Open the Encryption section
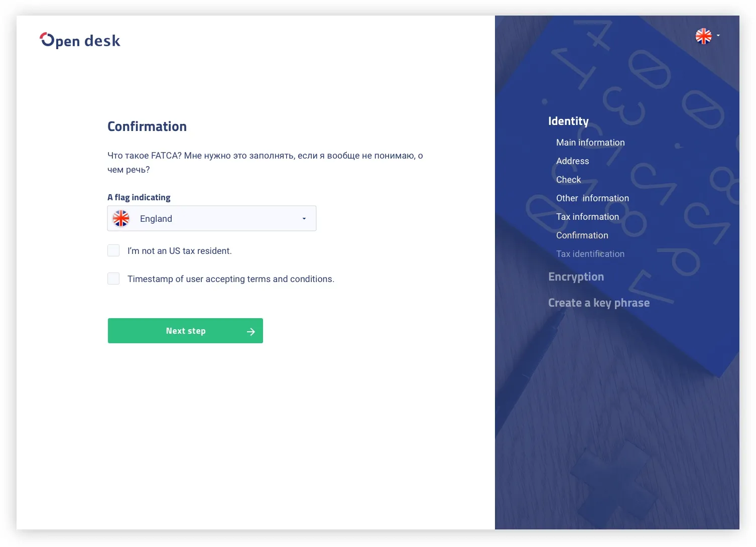The height and width of the screenshot is (547, 756). pyautogui.click(x=576, y=277)
